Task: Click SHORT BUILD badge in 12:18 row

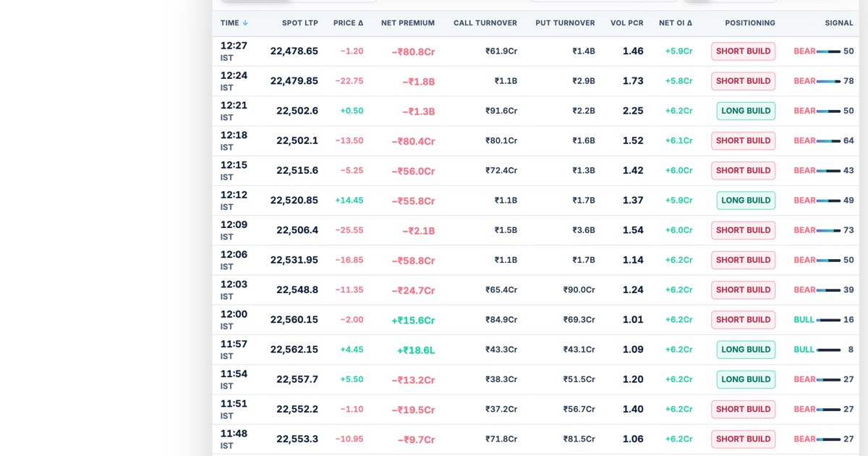Action: pos(743,140)
